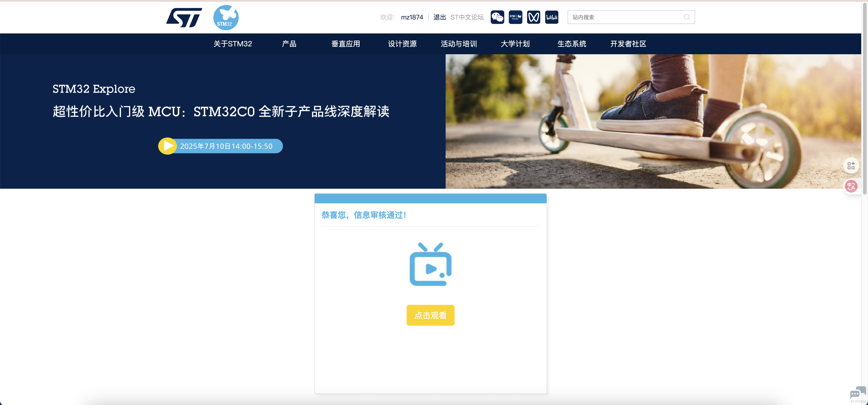The height and width of the screenshot is (405, 868).
Task: Open the 生态系统 menu
Action: tap(572, 44)
